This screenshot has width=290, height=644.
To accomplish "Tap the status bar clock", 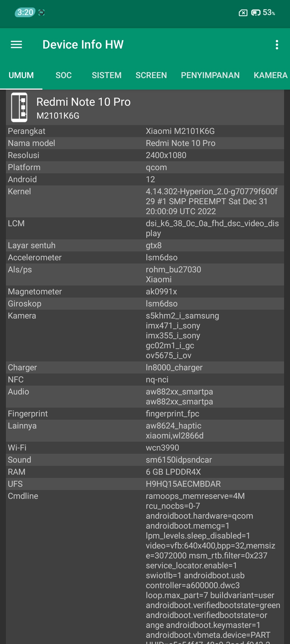I will click(x=25, y=12).
